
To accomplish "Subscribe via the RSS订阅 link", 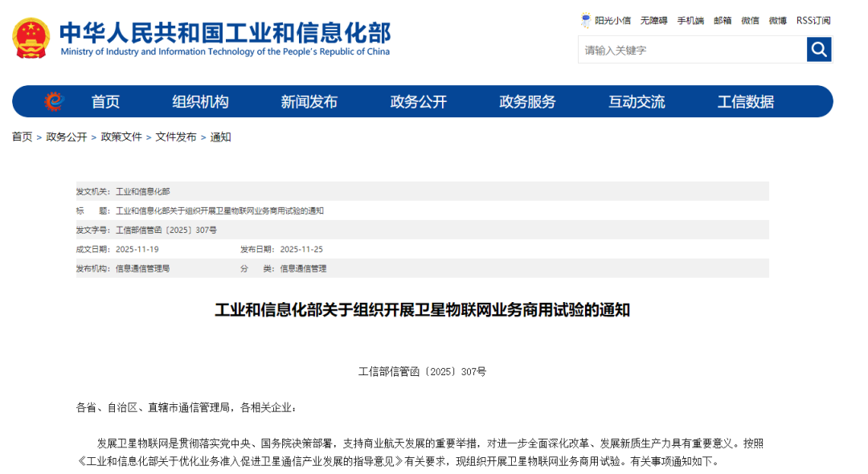I will (813, 21).
